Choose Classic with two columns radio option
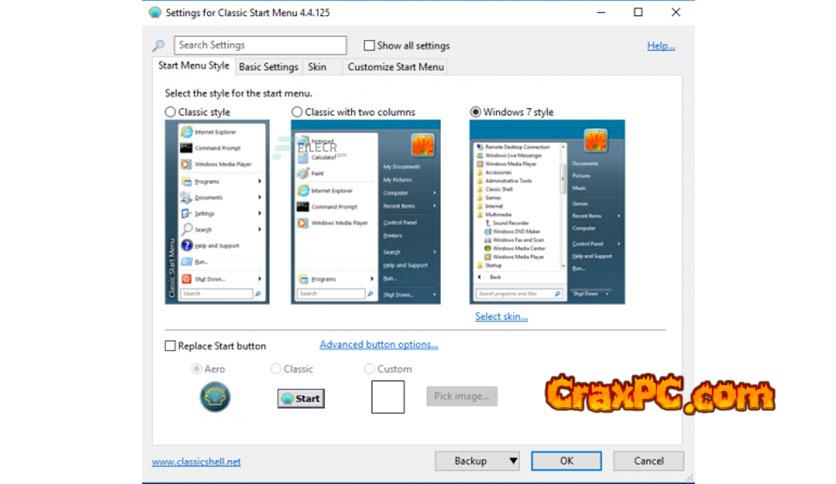Viewport: 836px width, 484px height. tap(297, 112)
